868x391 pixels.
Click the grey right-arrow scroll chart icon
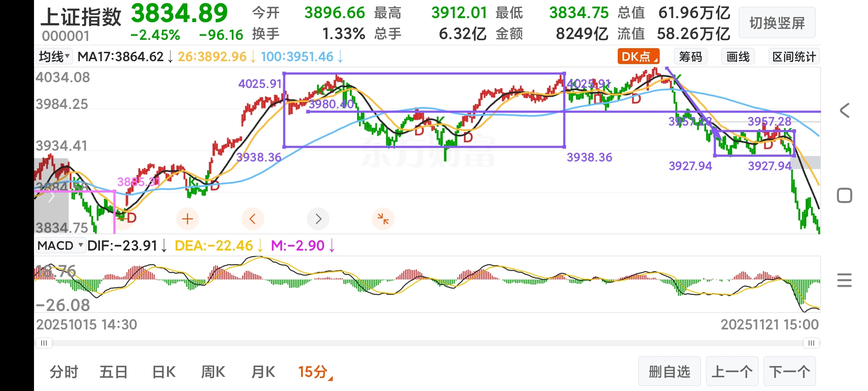(x=318, y=219)
